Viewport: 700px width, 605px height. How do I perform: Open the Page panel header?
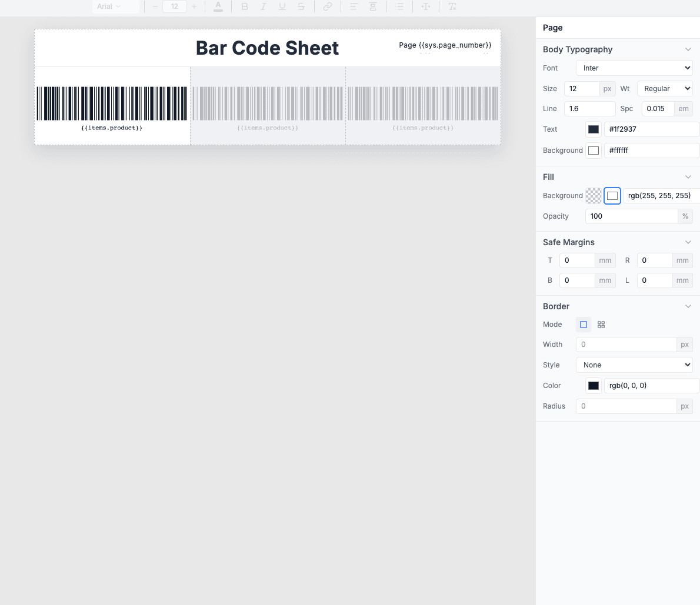point(554,28)
